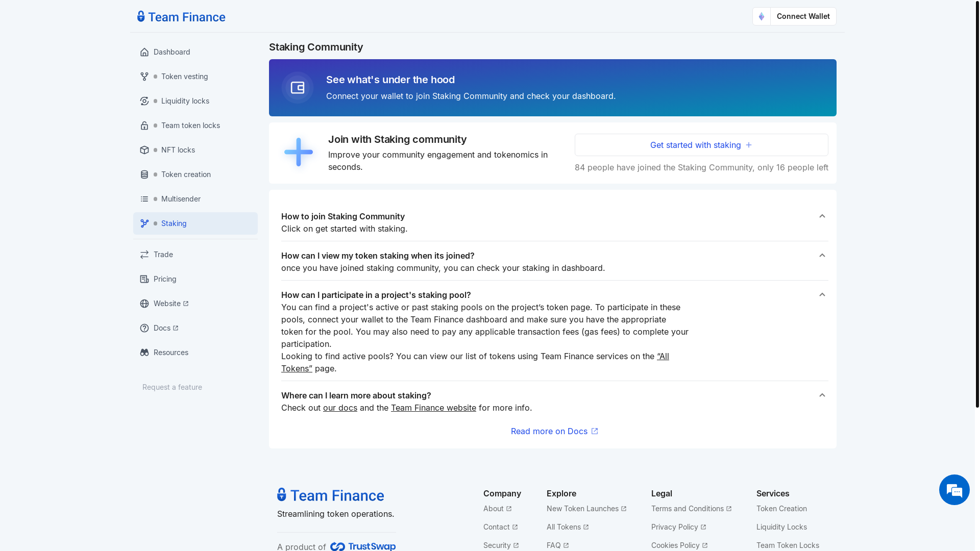Open the Pricing page
Image resolution: width=980 pixels, height=551 pixels.
pyautogui.click(x=195, y=279)
